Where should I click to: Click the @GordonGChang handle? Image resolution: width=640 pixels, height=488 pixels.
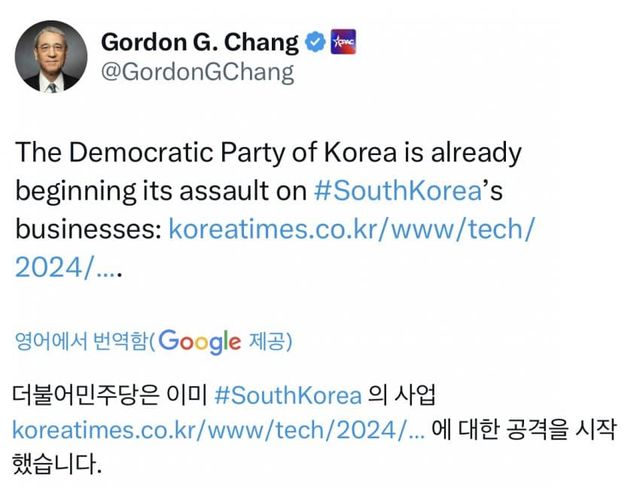click(198, 73)
